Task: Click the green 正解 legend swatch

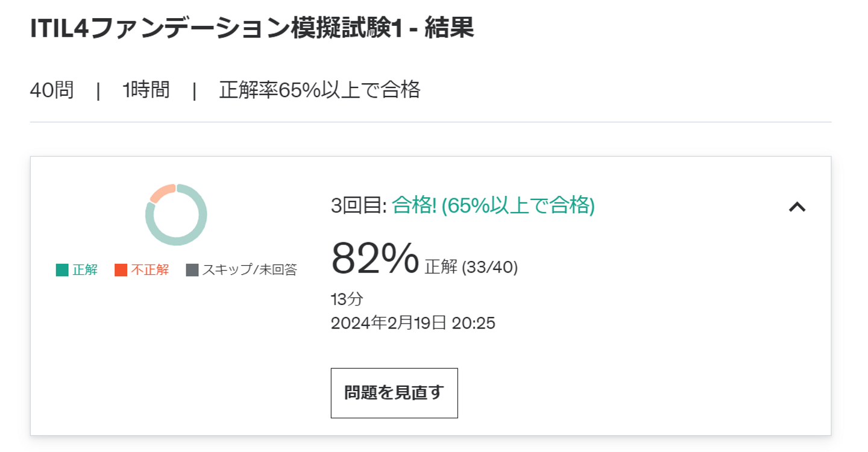Action: pos(62,270)
